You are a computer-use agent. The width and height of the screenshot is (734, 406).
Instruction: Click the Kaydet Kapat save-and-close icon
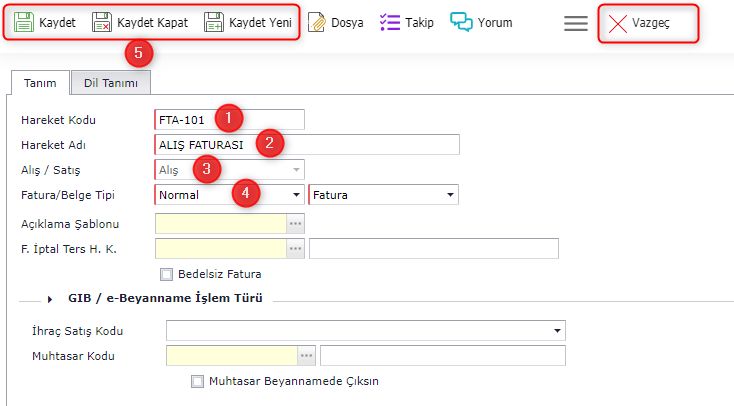click(102, 22)
